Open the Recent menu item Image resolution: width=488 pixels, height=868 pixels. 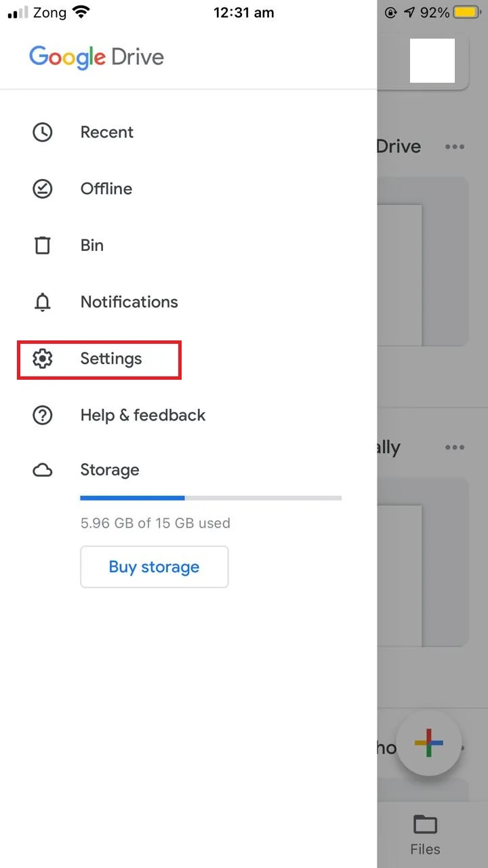tap(107, 132)
